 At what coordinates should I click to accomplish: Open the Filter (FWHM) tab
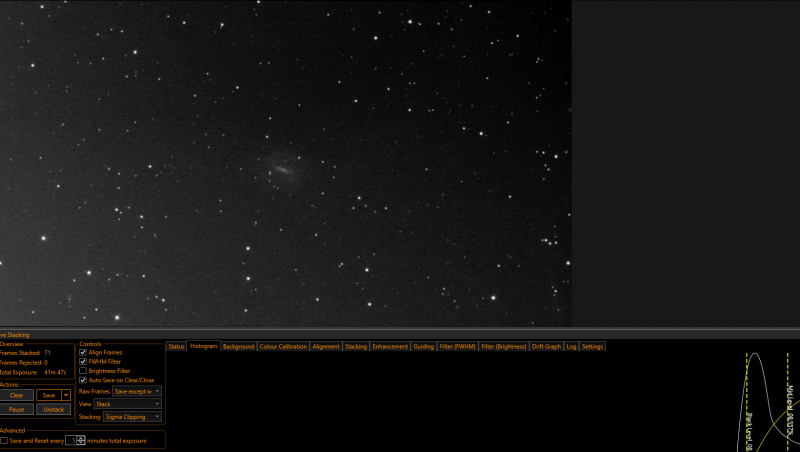tap(458, 346)
